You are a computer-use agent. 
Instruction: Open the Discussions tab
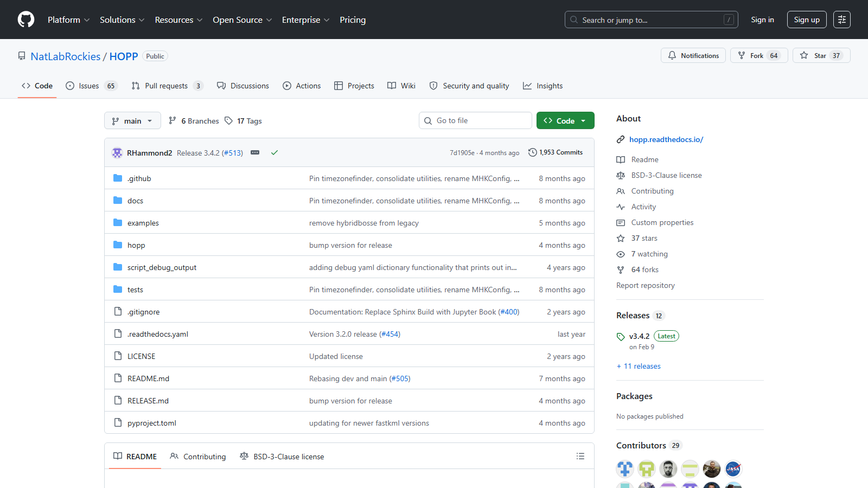coord(242,86)
